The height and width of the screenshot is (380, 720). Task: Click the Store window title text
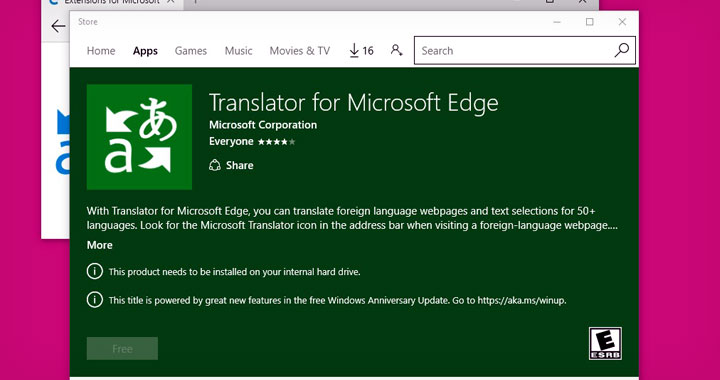[88, 22]
